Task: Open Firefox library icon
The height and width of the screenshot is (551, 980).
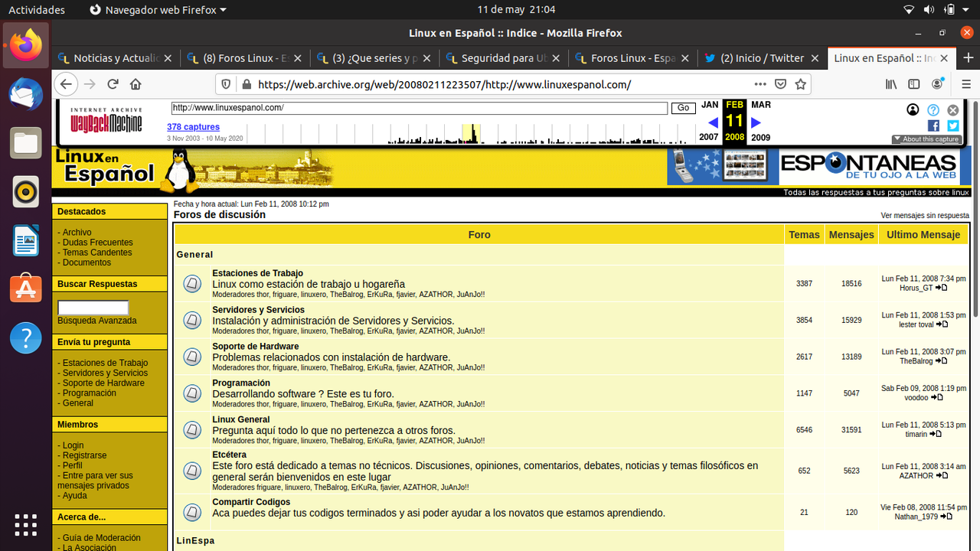Action: pos(891,84)
